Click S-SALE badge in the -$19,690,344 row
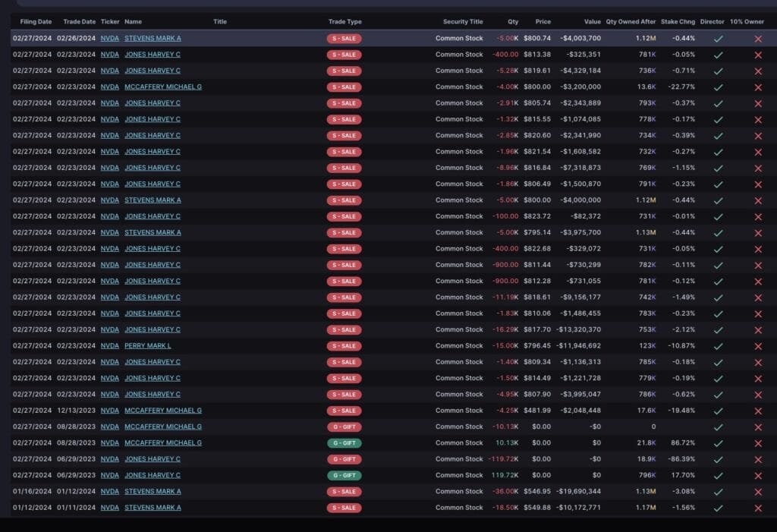 tap(344, 492)
